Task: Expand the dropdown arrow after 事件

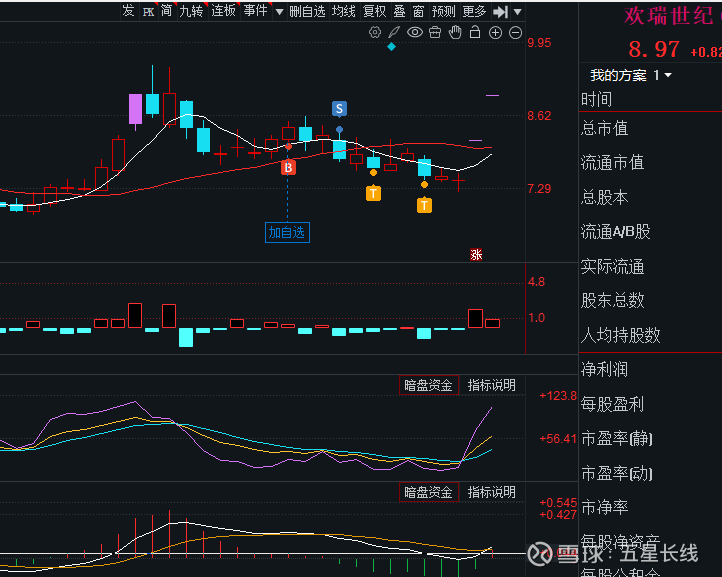Action: pos(277,12)
